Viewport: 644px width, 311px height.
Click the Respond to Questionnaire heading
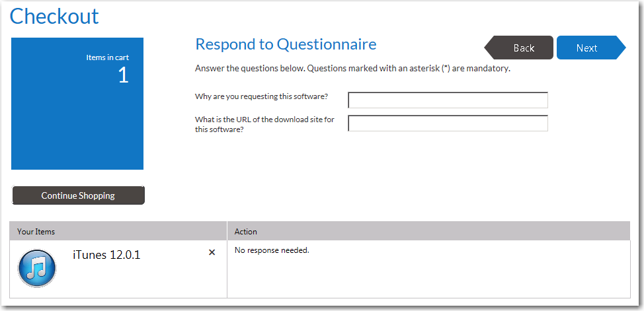click(286, 44)
